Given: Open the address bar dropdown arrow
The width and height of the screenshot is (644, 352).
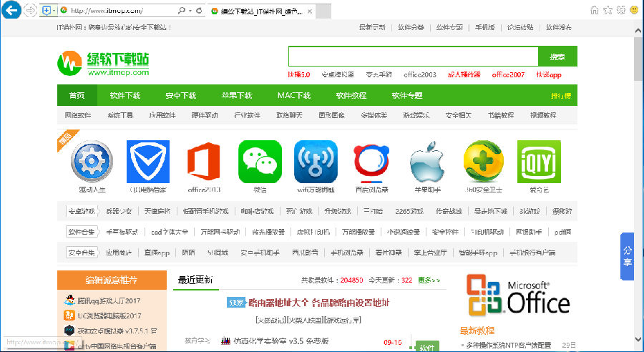Looking at the screenshot, I should tap(190, 11).
